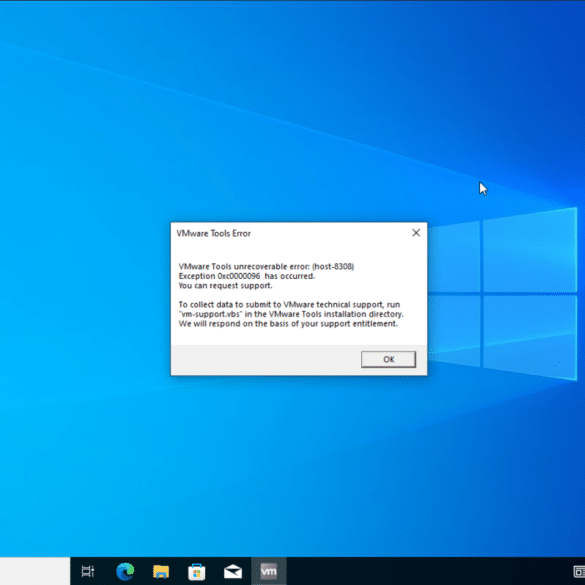Close the VMware Tools Error dialog

416,233
